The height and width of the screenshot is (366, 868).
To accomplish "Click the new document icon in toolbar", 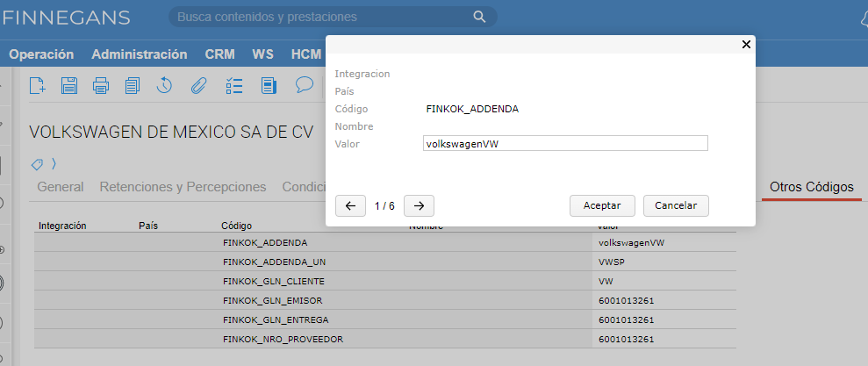I will coord(38,85).
